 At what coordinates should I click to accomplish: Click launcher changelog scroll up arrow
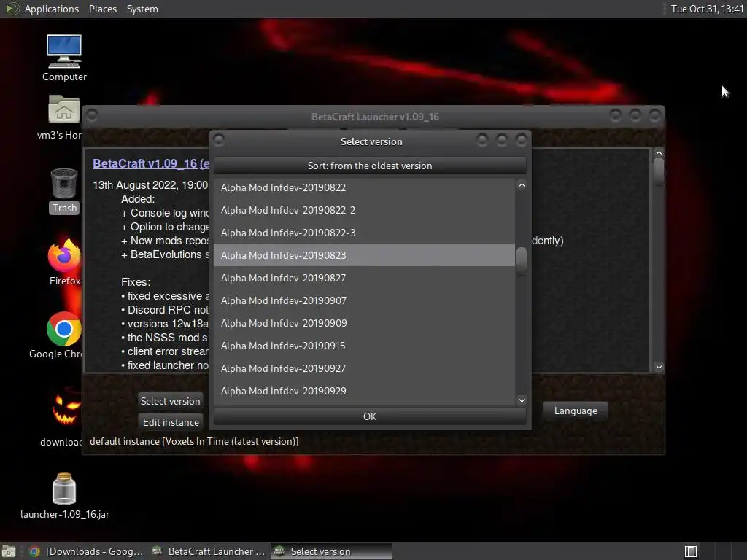[x=659, y=153]
